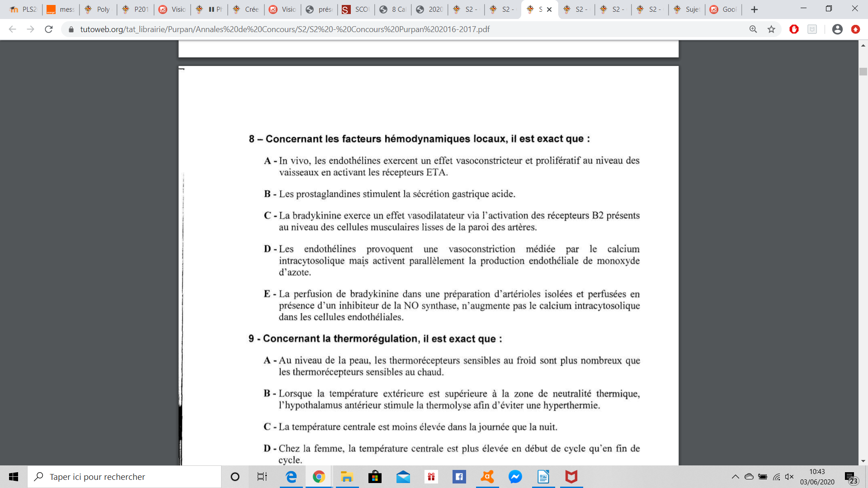Reload the PDF page
This screenshot has width=868, height=488.
click(x=49, y=29)
